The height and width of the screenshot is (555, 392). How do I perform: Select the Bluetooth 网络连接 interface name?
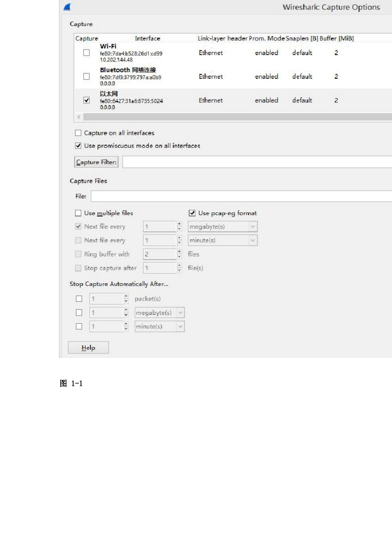tap(128, 70)
